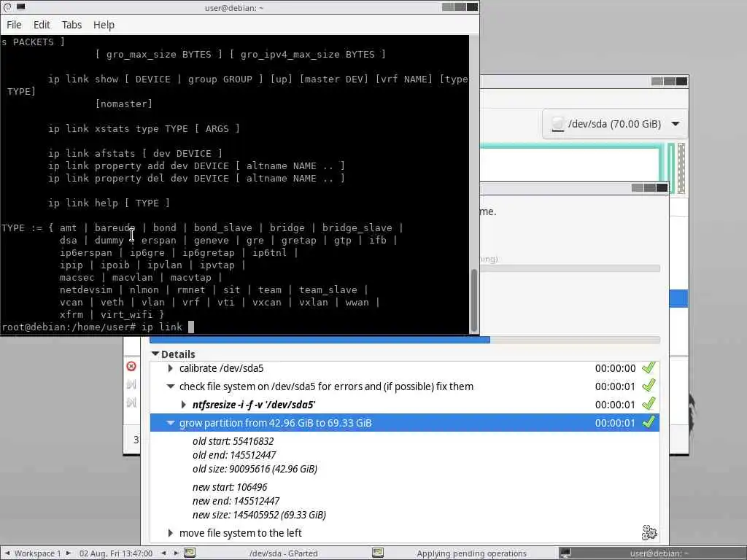Click right arrow after the taskbar clock
This screenshot has height=560, width=747.
click(x=176, y=553)
